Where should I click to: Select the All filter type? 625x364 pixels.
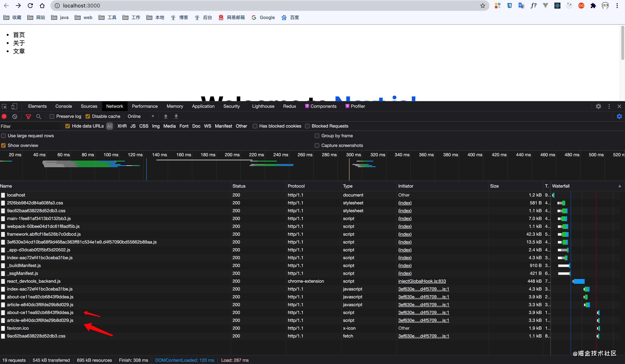click(110, 126)
